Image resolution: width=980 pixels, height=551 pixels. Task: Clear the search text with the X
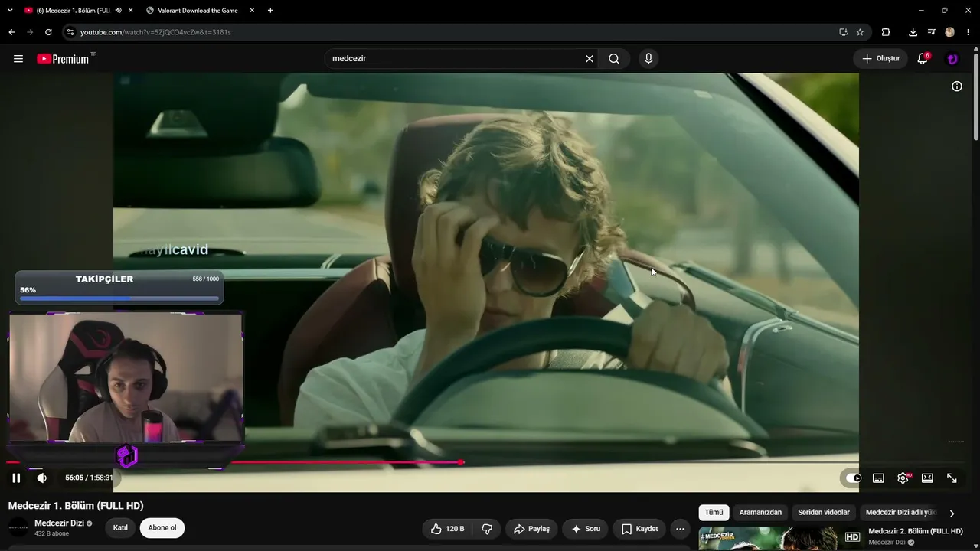point(590,59)
